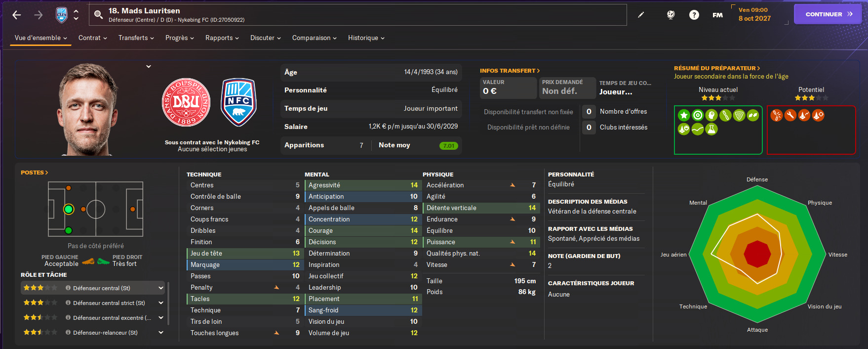This screenshot has width=868, height=349.
Task: Click the back navigation arrow
Action: tap(17, 15)
